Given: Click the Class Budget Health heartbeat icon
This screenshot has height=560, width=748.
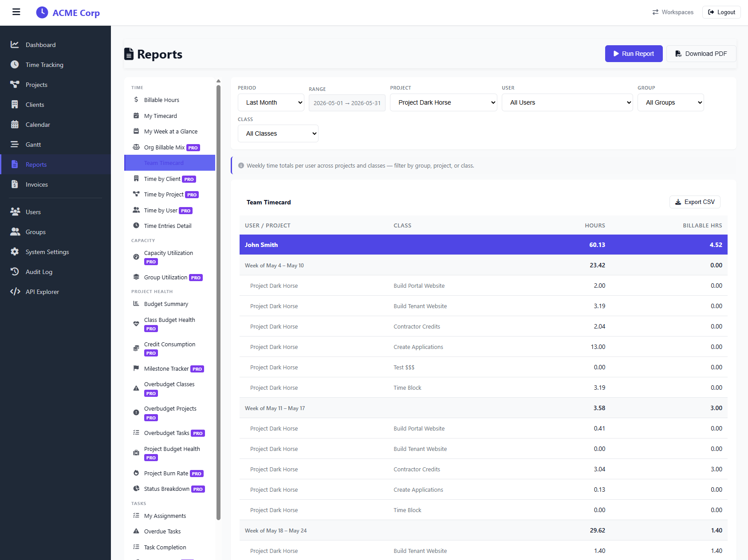Looking at the screenshot, I should point(136,324).
